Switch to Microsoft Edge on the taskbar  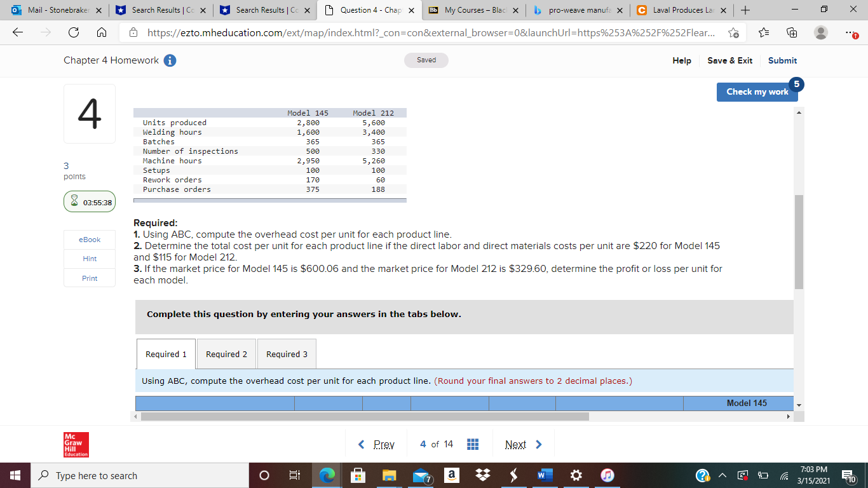pyautogui.click(x=329, y=475)
